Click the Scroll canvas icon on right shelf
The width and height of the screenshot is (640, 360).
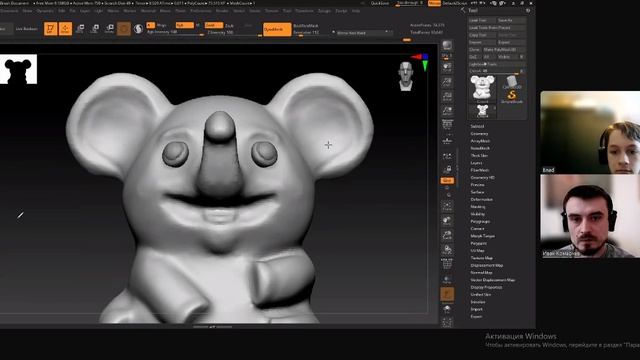pos(447,67)
